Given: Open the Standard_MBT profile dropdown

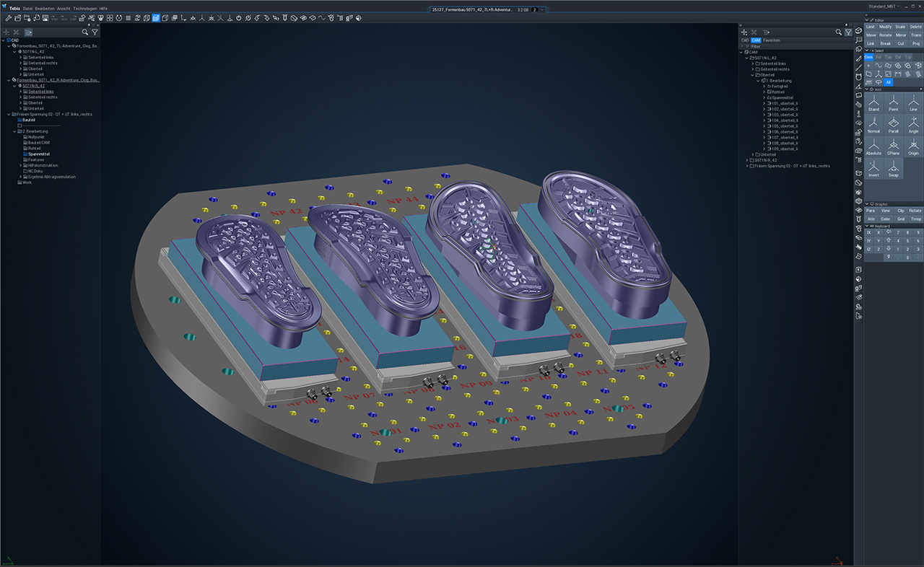Looking at the screenshot, I should point(884,6).
